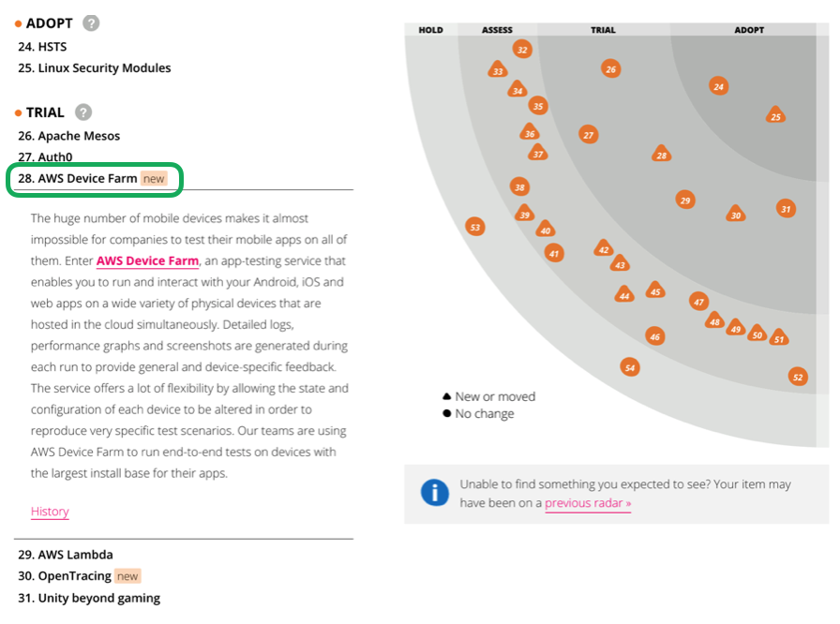Select blip 52 at the radar edge
The image size is (840, 624).
point(798,378)
